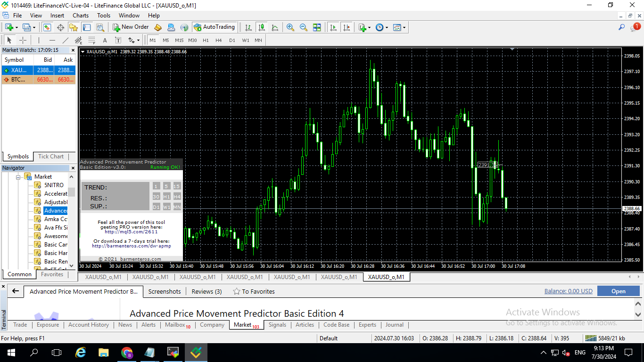Switch the chart to candlesticks
The image size is (644, 362).
261,27
